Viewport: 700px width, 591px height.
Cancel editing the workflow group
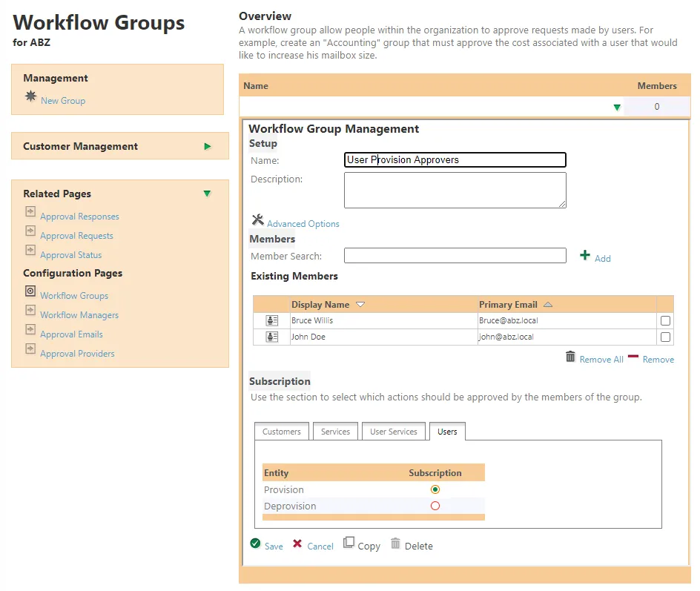320,546
